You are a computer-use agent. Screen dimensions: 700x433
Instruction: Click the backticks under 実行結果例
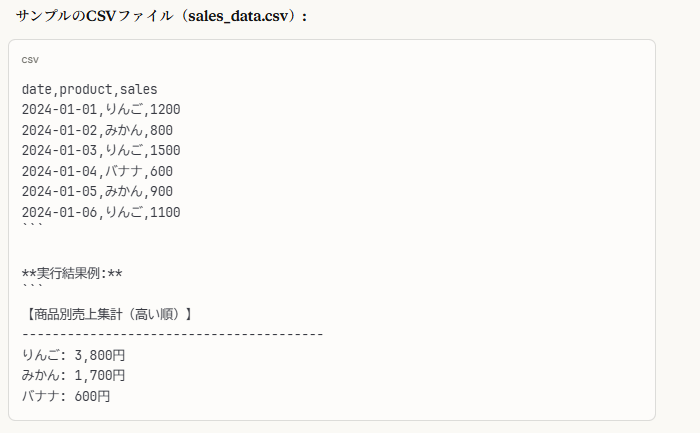(33, 287)
